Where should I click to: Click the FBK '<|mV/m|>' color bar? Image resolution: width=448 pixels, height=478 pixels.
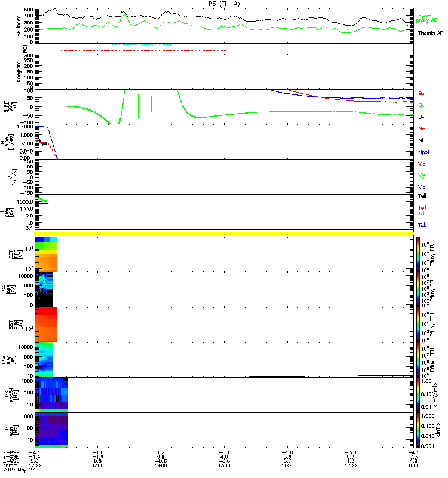tap(418, 395)
